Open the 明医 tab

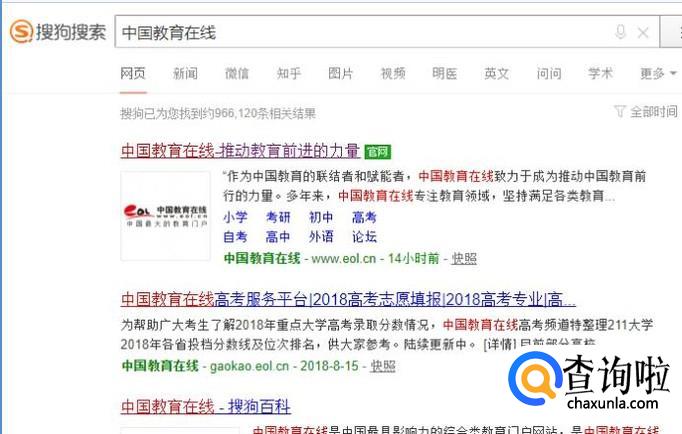coord(445,73)
